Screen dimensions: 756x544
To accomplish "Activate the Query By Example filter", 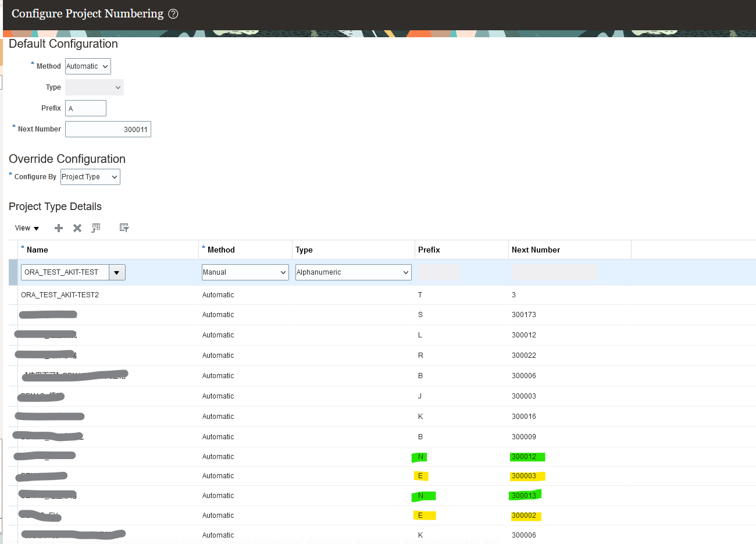I will (124, 227).
